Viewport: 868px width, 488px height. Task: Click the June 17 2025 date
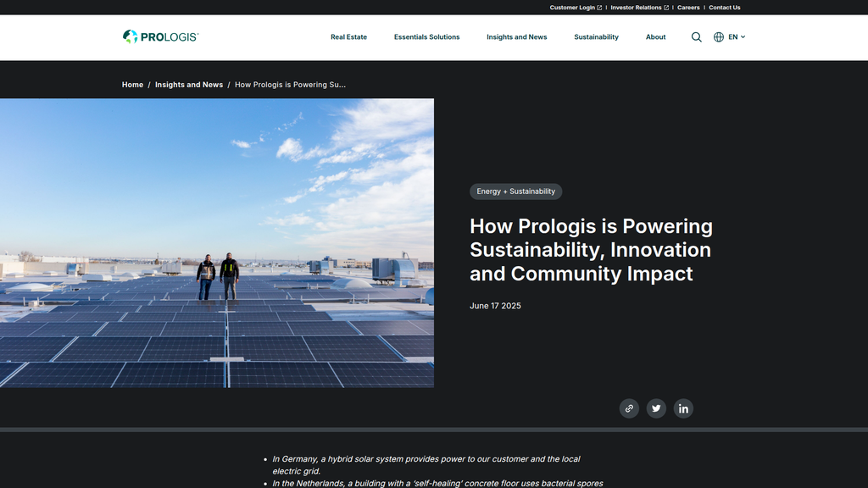(x=495, y=306)
